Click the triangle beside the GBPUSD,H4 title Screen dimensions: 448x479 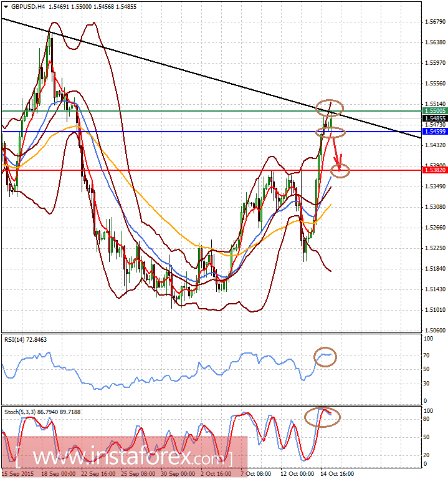pyautogui.click(x=6, y=6)
